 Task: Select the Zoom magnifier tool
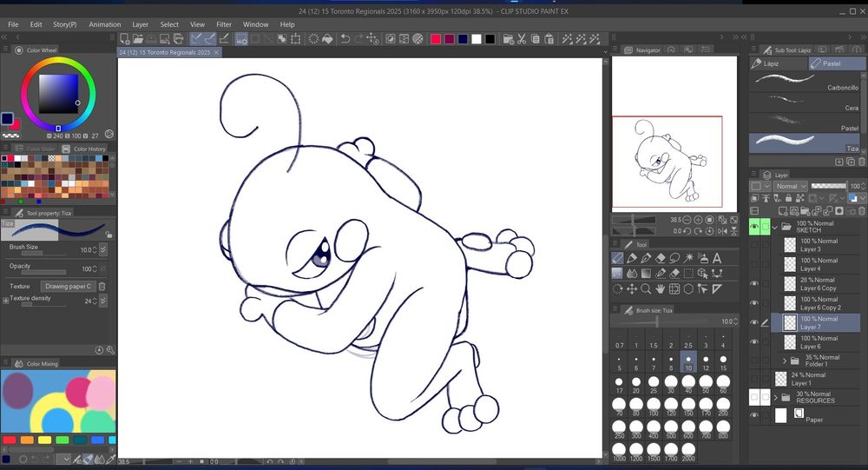point(646,288)
